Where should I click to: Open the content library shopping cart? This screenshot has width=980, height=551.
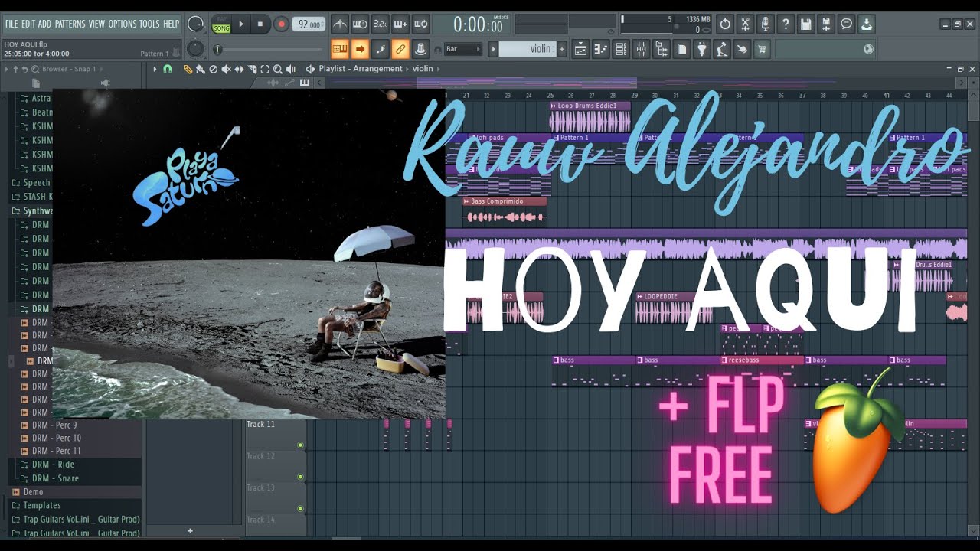762,50
